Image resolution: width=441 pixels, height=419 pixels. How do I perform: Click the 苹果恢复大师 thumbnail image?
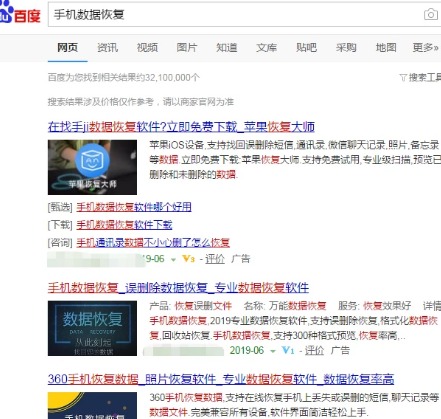pos(92,167)
